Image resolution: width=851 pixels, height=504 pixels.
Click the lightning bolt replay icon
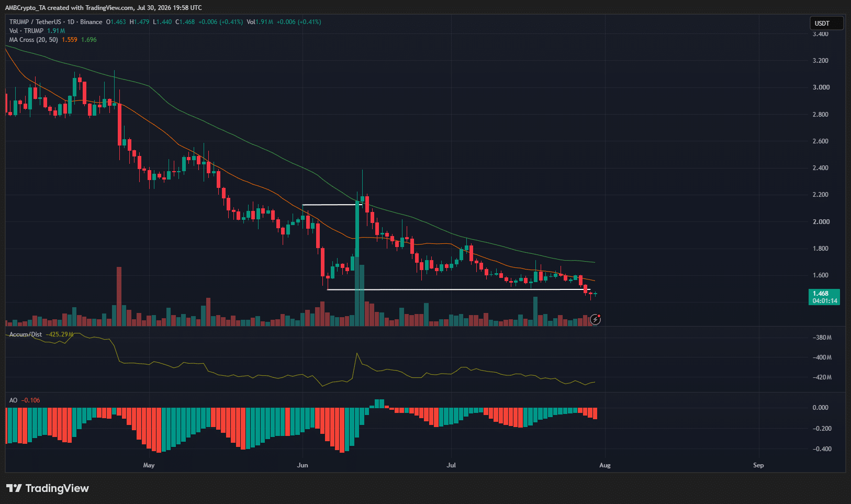(595, 319)
